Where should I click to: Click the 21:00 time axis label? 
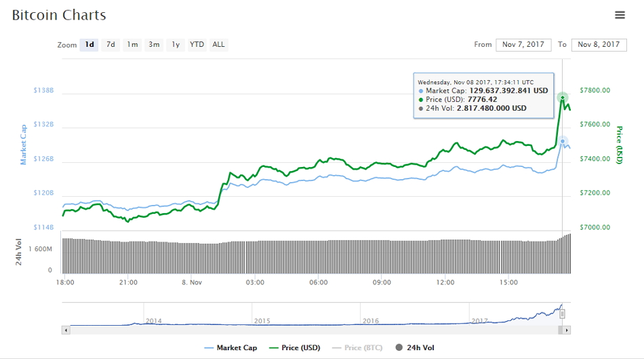click(x=128, y=282)
